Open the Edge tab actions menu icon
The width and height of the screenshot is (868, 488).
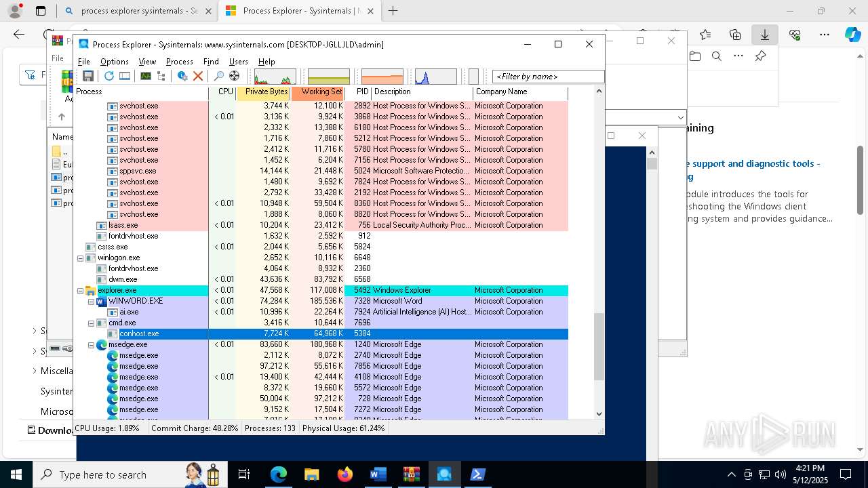coord(41,11)
